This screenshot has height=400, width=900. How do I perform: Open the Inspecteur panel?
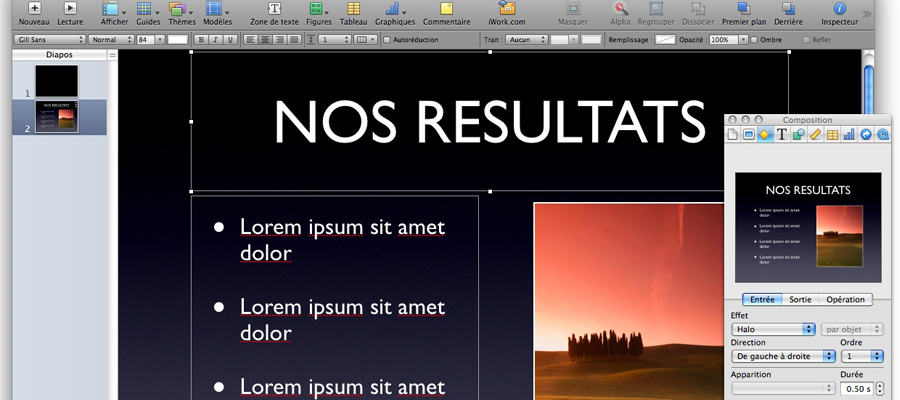coord(839,14)
